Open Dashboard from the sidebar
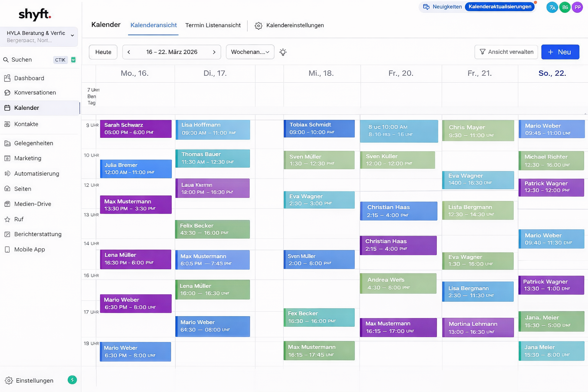The height and width of the screenshot is (392, 588). tap(29, 78)
